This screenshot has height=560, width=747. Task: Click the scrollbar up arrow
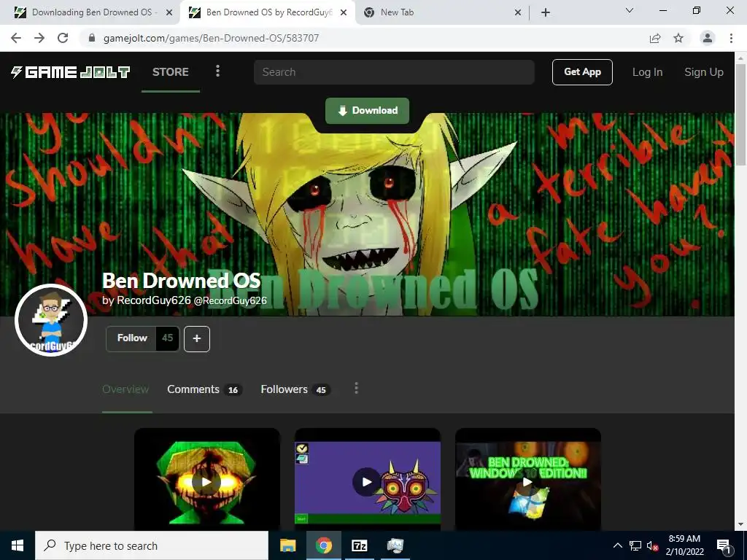pos(740,58)
